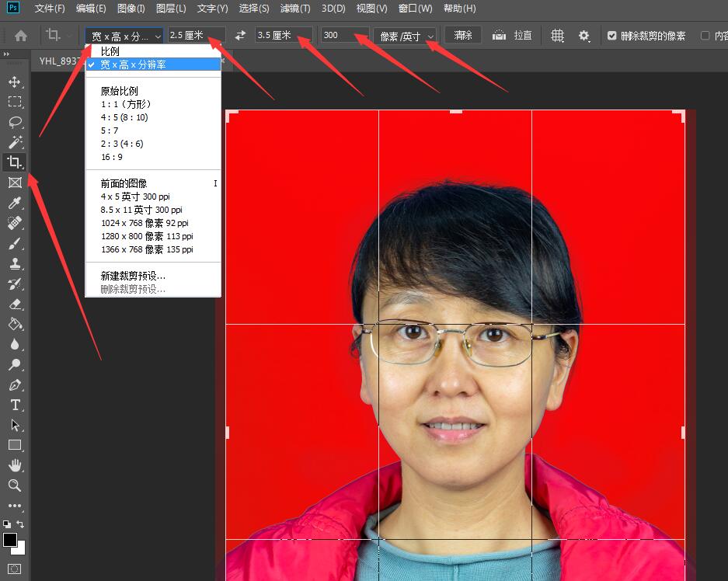Image resolution: width=728 pixels, height=581 pixels.
Task: Open the 像素/英寸 unit dropdown
Action: click(404, 35)
